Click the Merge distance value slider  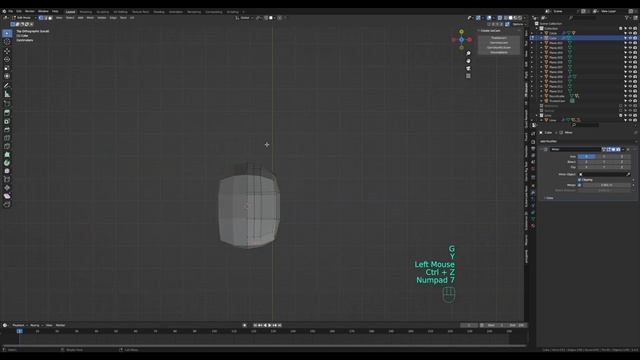(607, 185)
